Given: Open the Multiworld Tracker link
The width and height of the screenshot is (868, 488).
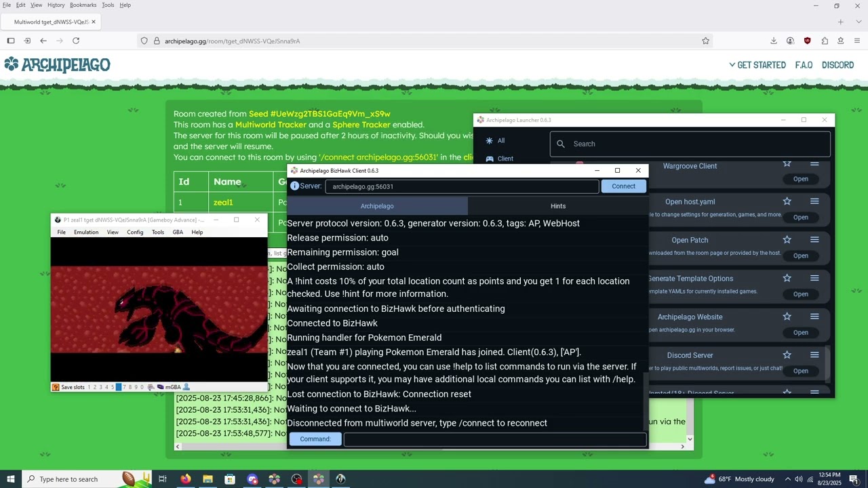Looking at the screenshot, I should (271, 125).
